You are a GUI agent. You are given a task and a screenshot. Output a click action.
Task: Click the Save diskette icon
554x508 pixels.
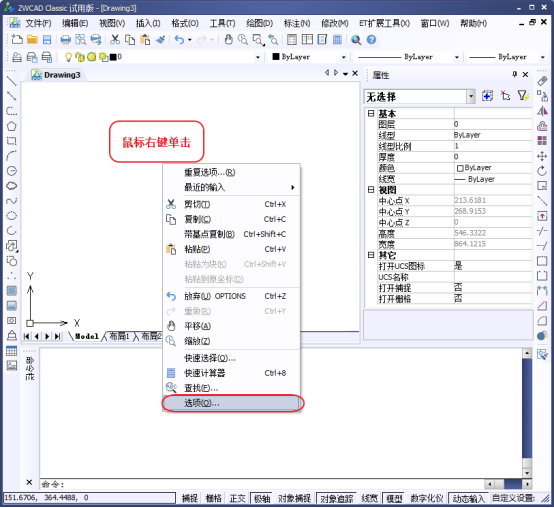47,40
